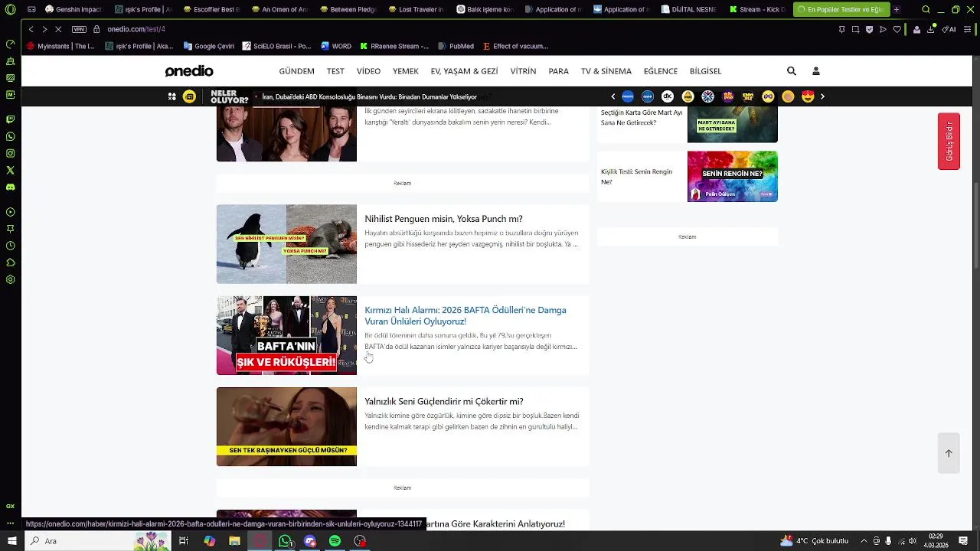Viewport: 980px width, 551px height.
Task: Open the Opera GX main menu logo
Action: click(10, 9)
